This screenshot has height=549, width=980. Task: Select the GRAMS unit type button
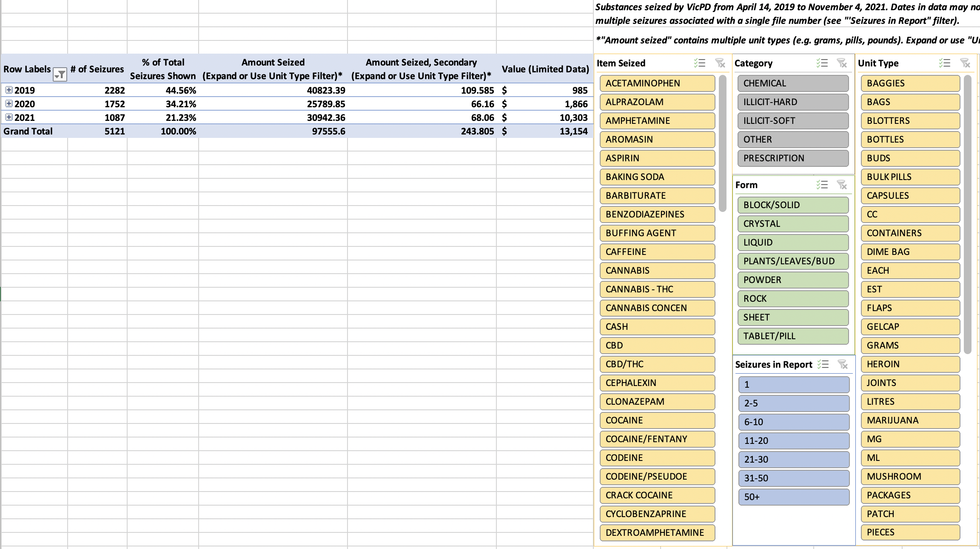tap(910, 346)
